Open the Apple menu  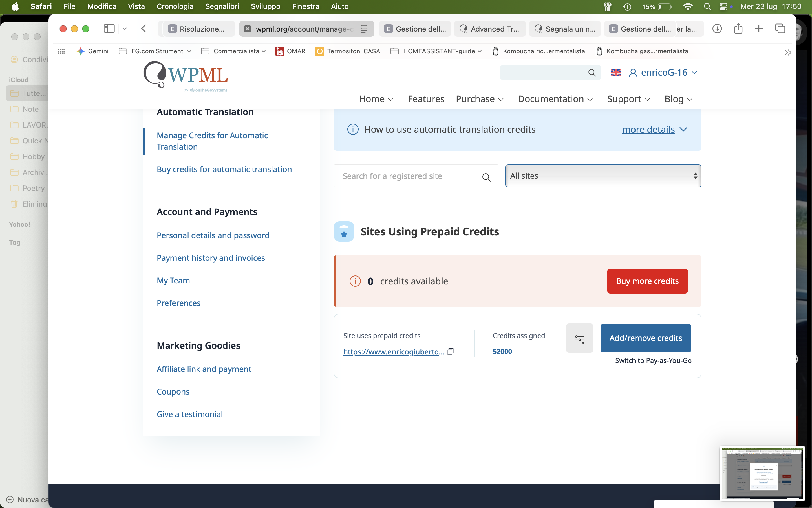15,6
